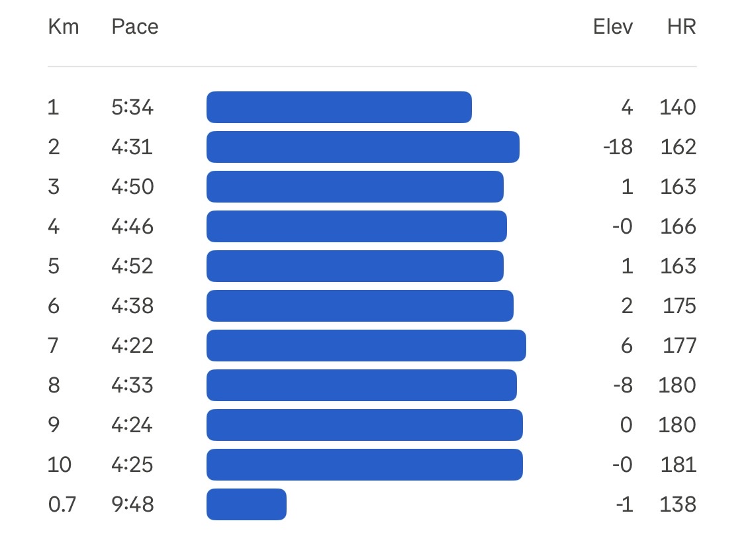The image size is (744, 560).
Task: Click the short bar for the 9:48 split
Action: [246, 504]
